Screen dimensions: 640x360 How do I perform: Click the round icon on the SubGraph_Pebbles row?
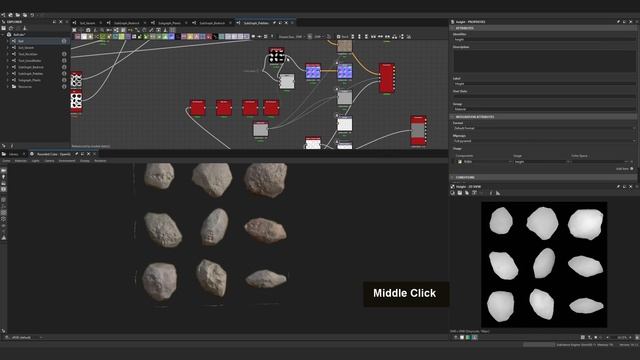(64, 73)
